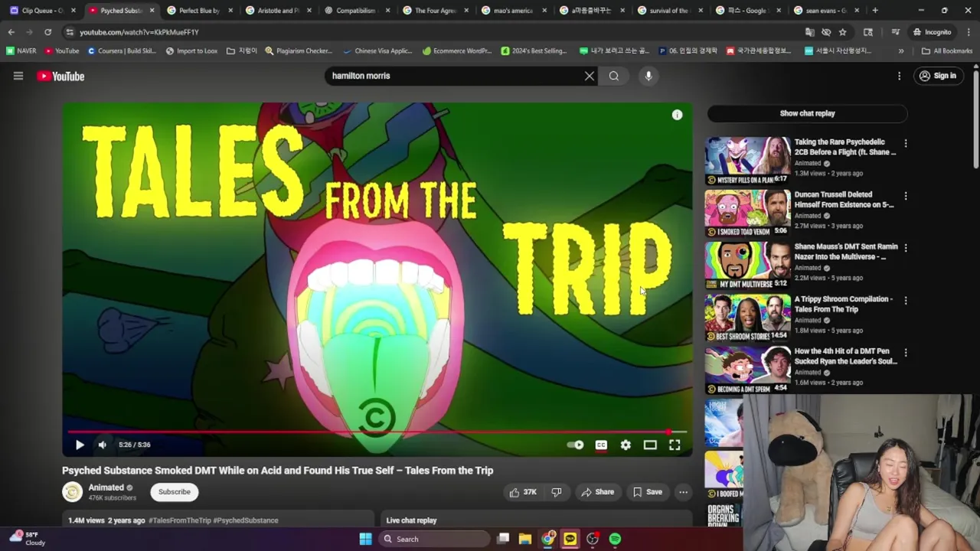Open 'Taking the Rare Psychedelic 2CB' thumbnail
The height and width of the screenshot is (551, 980).
(x=747, y=161)
